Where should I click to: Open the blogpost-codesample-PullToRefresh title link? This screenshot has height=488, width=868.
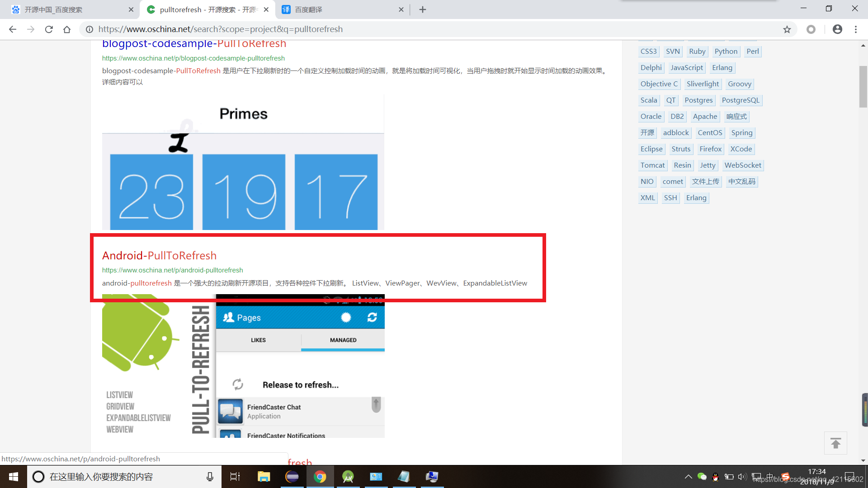(194, 43)
